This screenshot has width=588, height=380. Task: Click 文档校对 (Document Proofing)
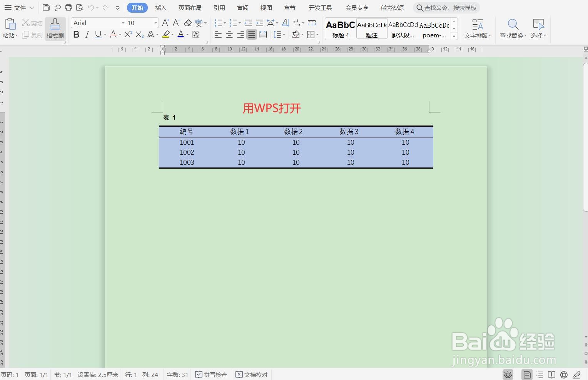click(252, 375)
